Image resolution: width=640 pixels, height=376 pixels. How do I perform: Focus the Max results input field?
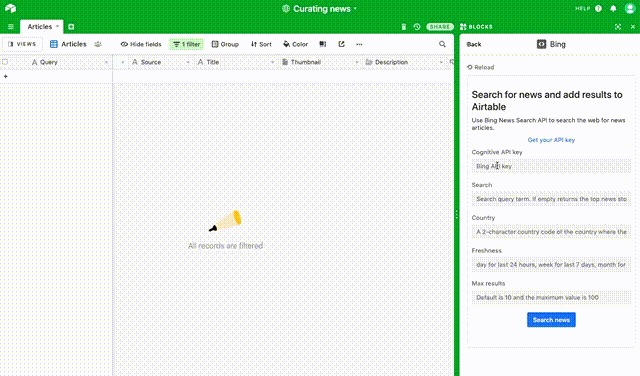coord(551,297)
